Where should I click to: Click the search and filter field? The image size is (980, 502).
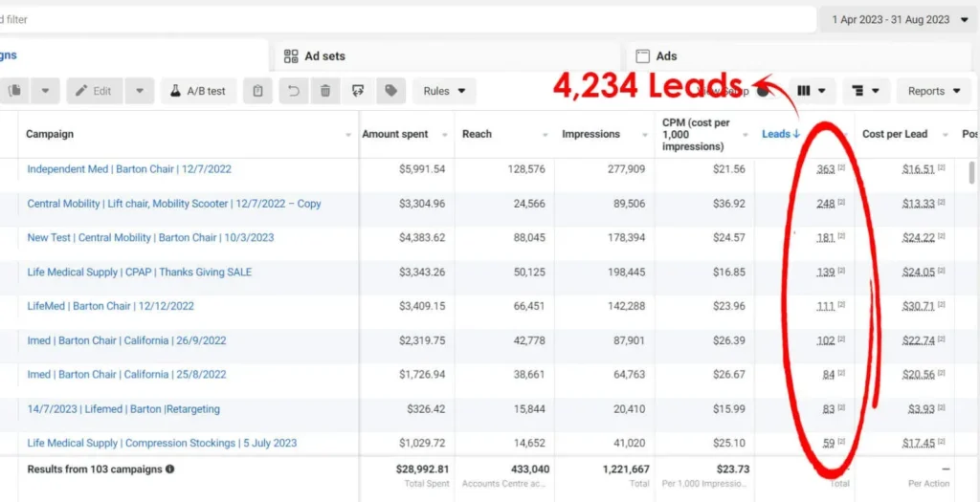click(x=406, y=19)
